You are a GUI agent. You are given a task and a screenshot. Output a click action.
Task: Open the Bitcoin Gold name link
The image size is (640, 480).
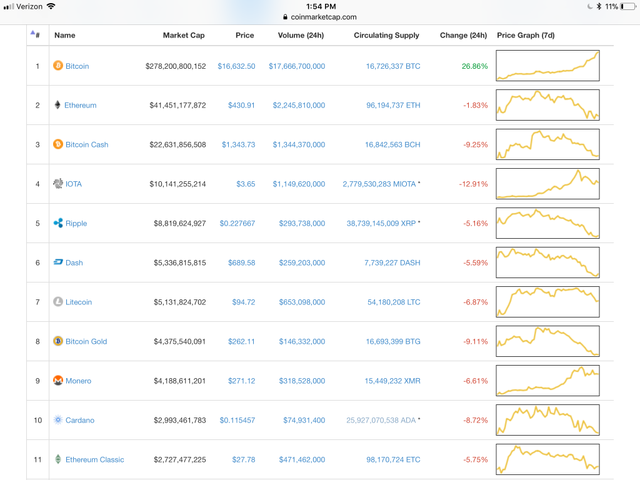click(86, 341)
